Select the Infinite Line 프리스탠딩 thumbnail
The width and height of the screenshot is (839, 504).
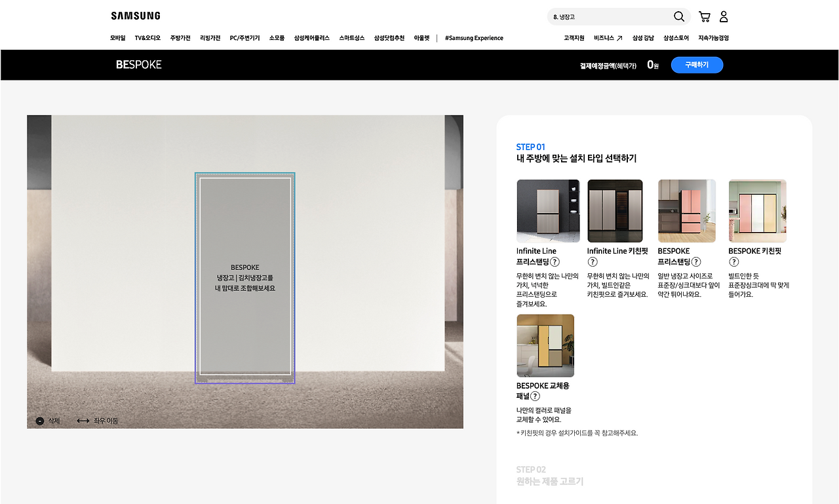click(x=548, y=211)
